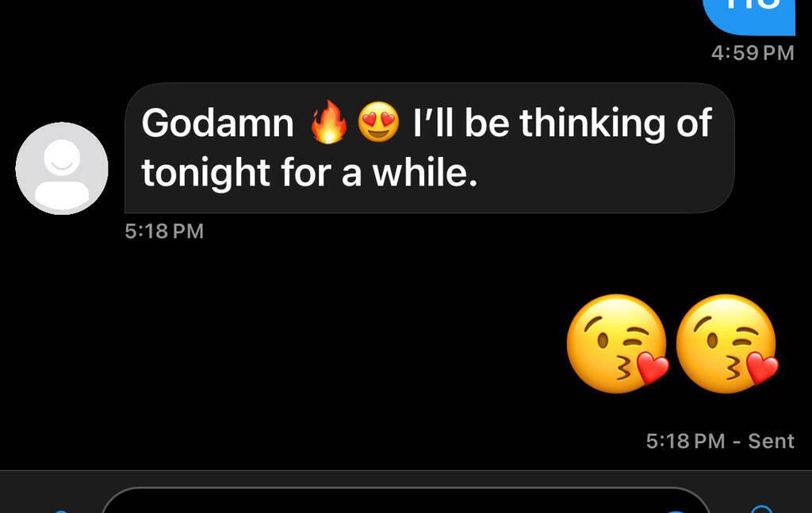Click the "I'll be thinking of" text
Screen dimensions: 812x513
tap(562, 123)
